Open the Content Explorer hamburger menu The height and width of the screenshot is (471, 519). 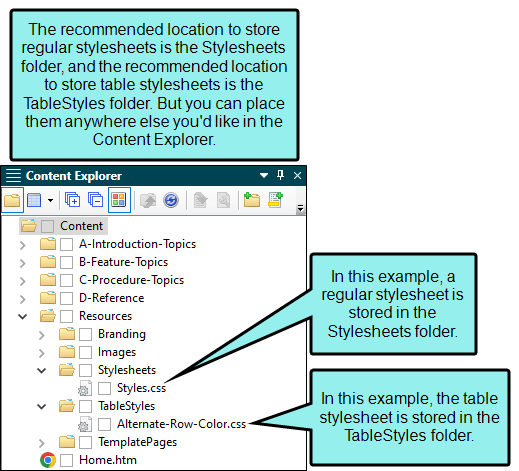(x=13, y=176)
